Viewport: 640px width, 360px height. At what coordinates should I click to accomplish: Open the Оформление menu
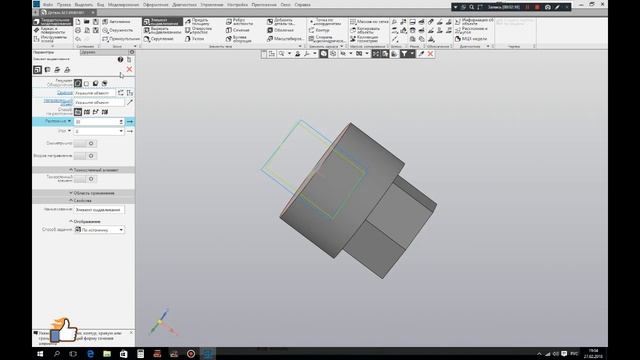point(156,4)
